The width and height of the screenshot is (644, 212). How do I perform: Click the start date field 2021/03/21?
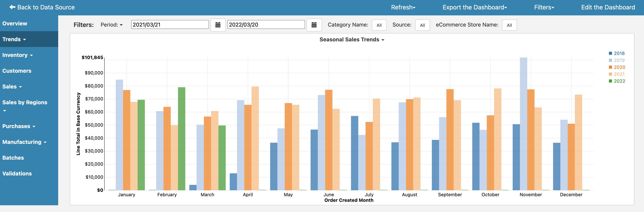click(x=170, y=24)
